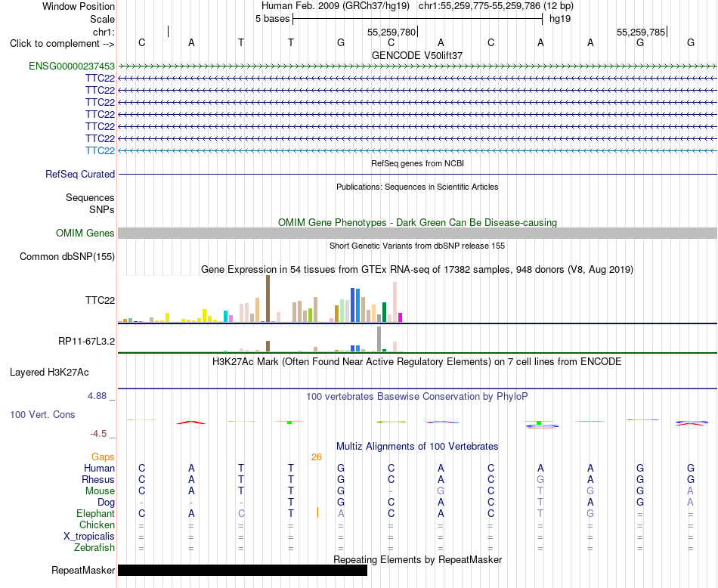Click the light-blue TTC22 transcript label
The image size is (718, 588).
tap(101, 150)
